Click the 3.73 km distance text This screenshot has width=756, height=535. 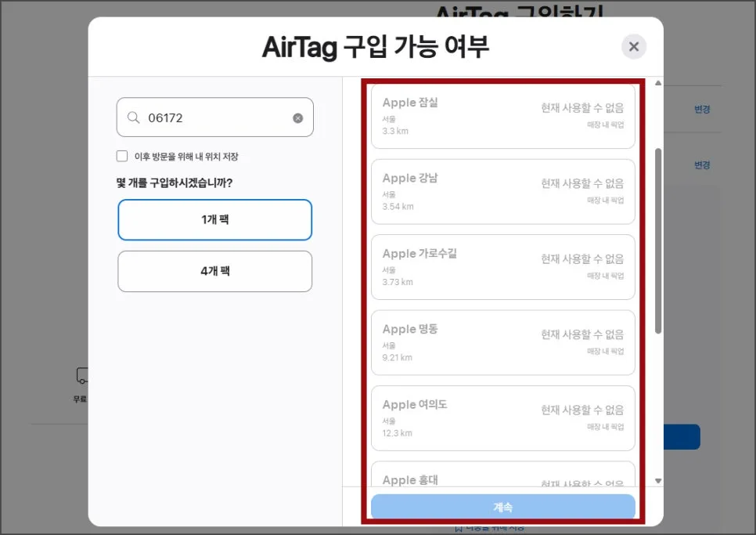398,282
